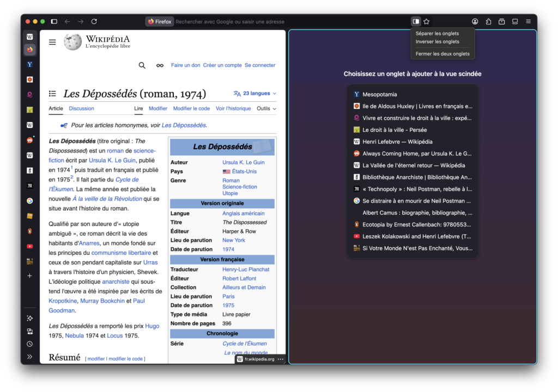Bookmark the page with the star icon

(427, 22)
